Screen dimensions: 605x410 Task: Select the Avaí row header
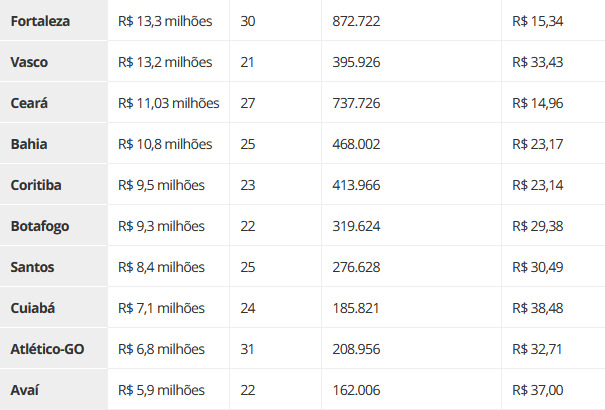[x=53, y=390]
